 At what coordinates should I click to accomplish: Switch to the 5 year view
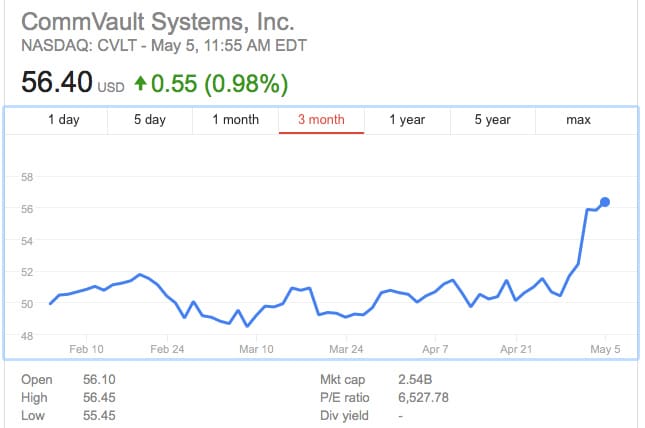(493, 120)
